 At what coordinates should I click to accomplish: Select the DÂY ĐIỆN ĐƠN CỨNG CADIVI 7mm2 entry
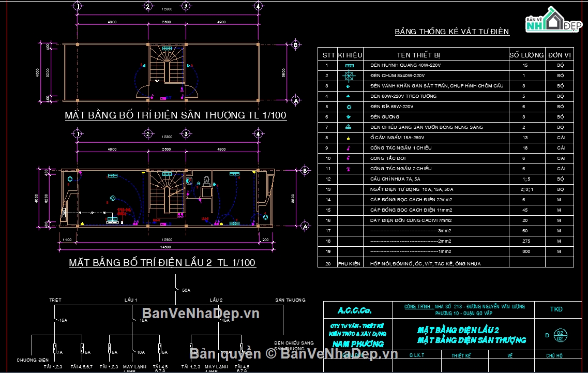point(411,220)
